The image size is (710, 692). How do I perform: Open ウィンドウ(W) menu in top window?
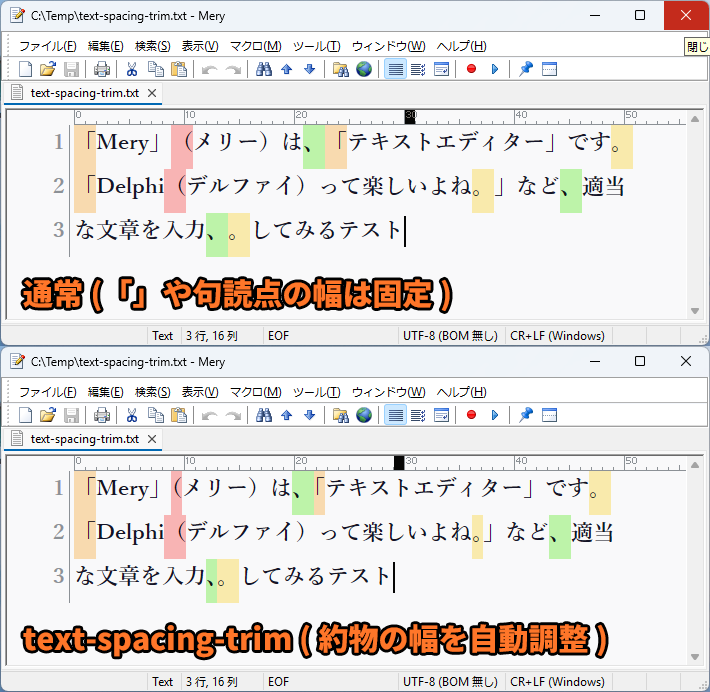[389, 46]
